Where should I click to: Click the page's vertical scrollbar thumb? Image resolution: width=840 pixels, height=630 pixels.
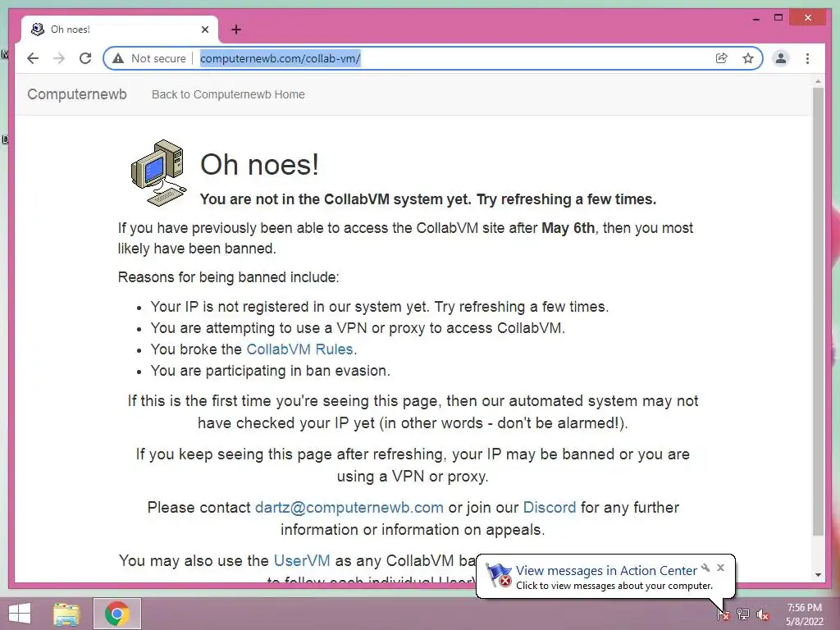[818, 312]
